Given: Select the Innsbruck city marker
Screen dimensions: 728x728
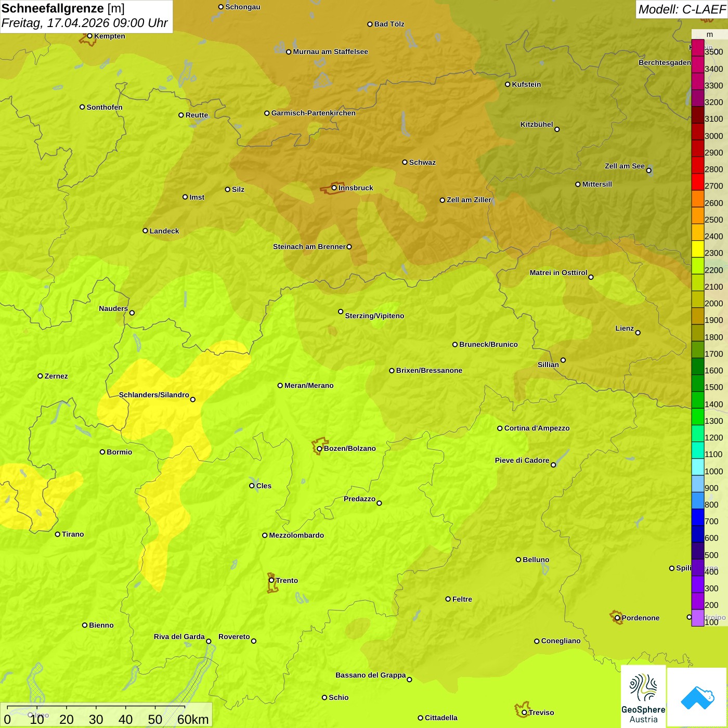Looking at the screenshot, I should click(x=334, y=188).
